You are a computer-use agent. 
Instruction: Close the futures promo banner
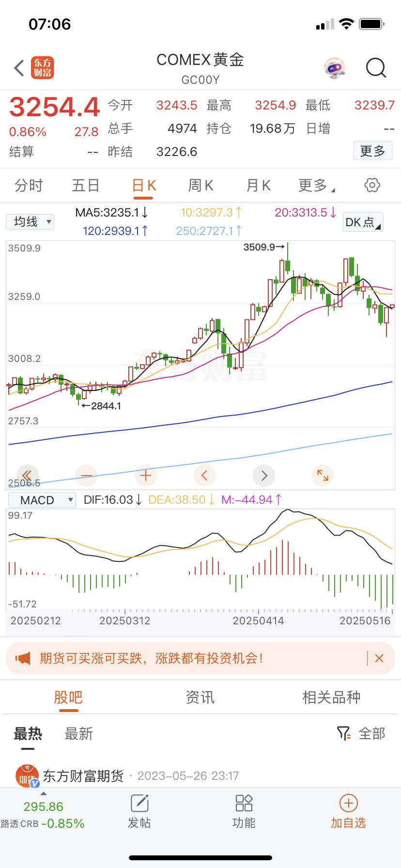[x=379, y=658]
